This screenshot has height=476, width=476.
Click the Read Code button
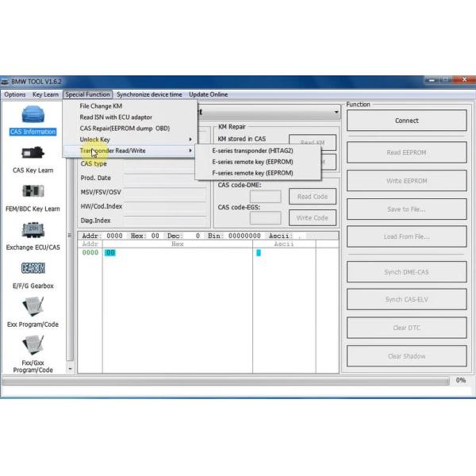(312, 197)
